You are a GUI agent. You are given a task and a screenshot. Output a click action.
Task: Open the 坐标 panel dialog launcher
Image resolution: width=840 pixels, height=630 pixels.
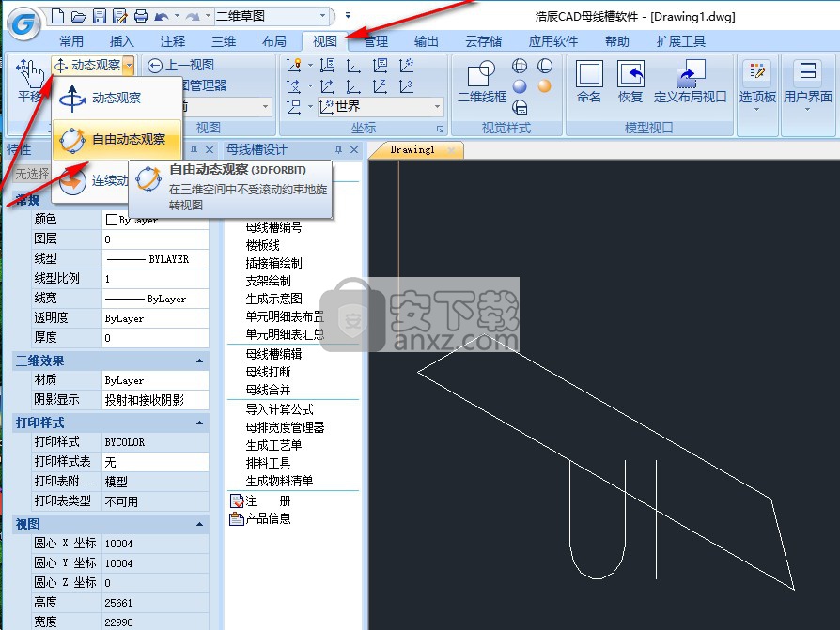440,129
